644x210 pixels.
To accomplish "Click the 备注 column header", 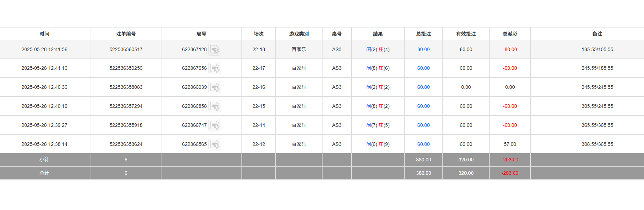I will [x=597, y=34].
